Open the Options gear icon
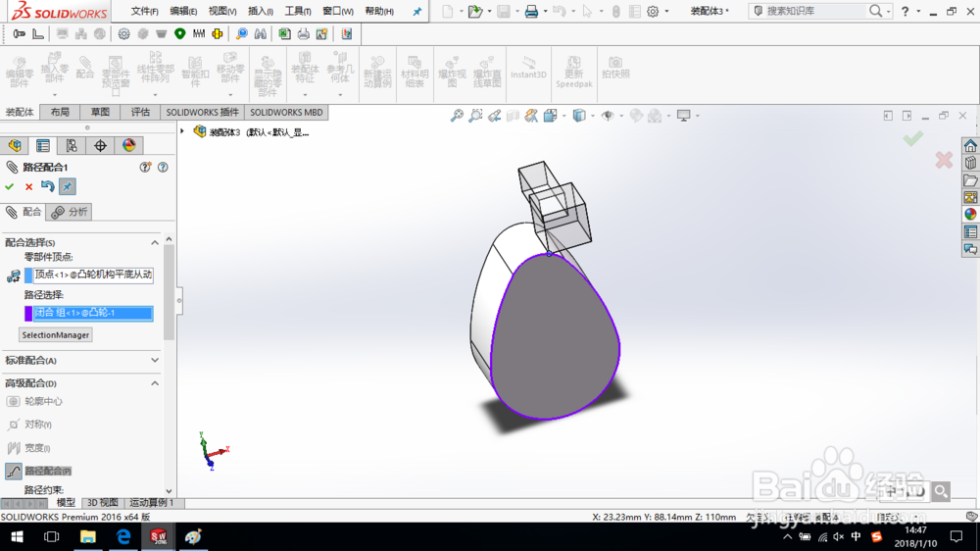The height and width of the screenshot is (551, 980). pos(653,11)
